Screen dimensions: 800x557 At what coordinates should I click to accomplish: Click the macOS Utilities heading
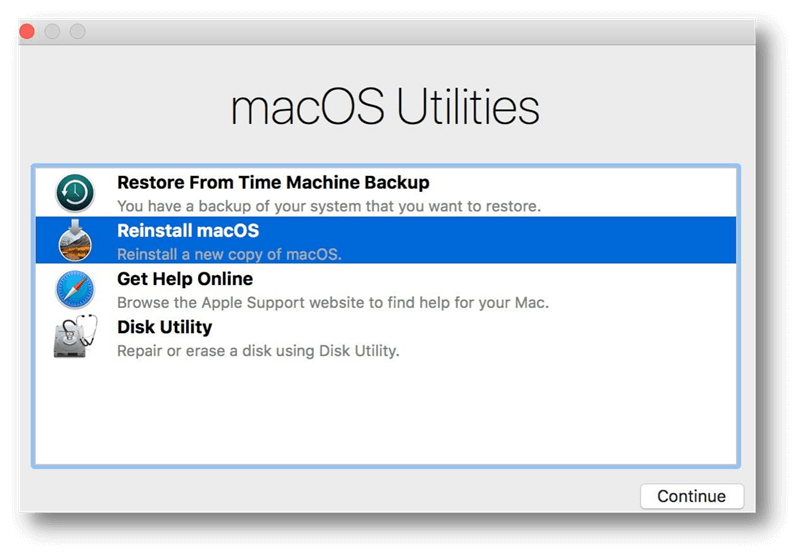[x=385, y=108]
